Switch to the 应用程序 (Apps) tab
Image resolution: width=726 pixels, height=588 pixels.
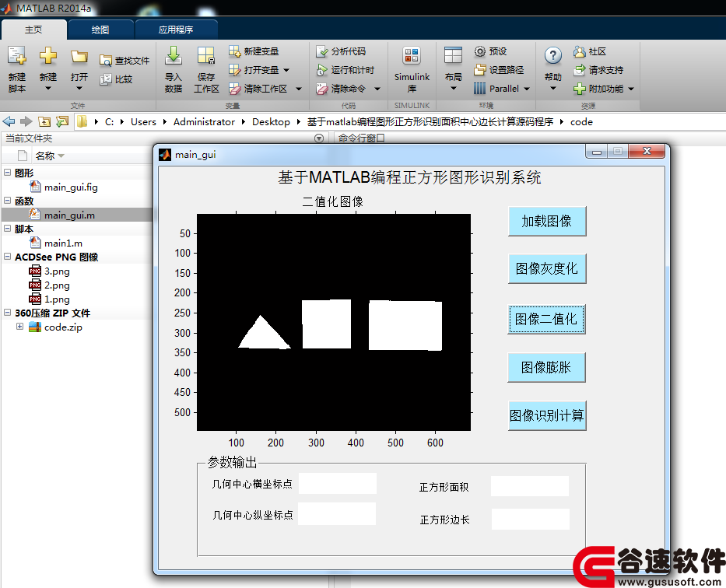click(x=176, y=30)
